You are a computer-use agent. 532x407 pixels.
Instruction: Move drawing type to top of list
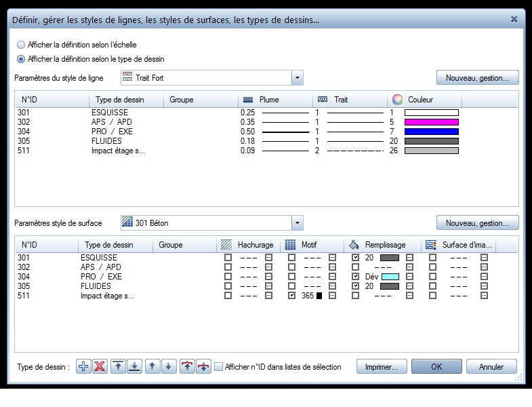click(x=118, y=366)
